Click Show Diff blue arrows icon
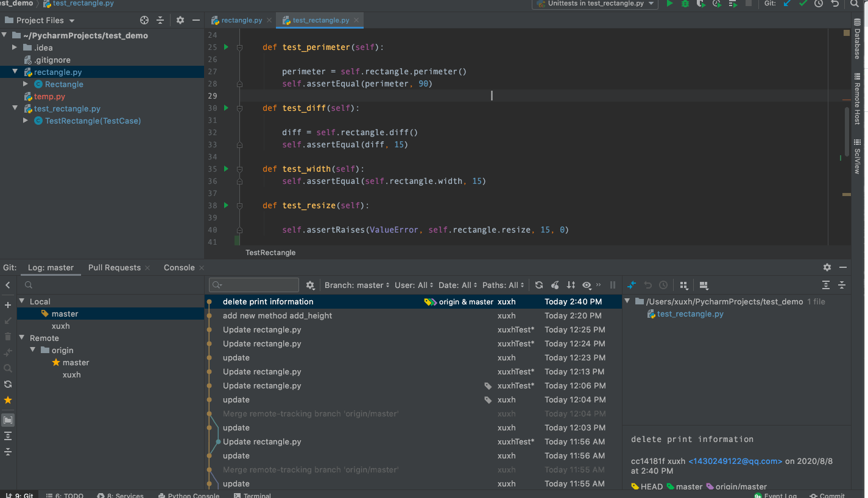 tap(632, 285)
